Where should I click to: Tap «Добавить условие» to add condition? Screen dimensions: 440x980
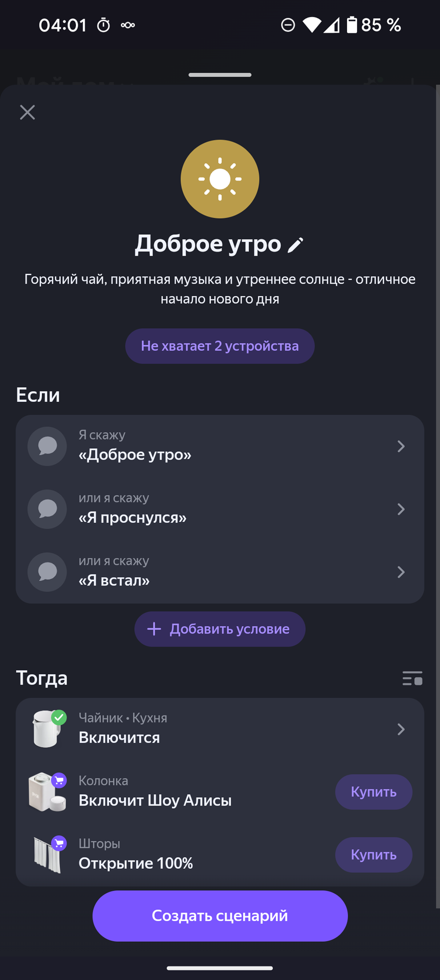(x=220, y=629)
